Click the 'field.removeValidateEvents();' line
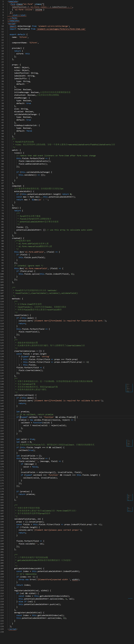This screenshot has height=644, width=134. click(x=35, y=161)
